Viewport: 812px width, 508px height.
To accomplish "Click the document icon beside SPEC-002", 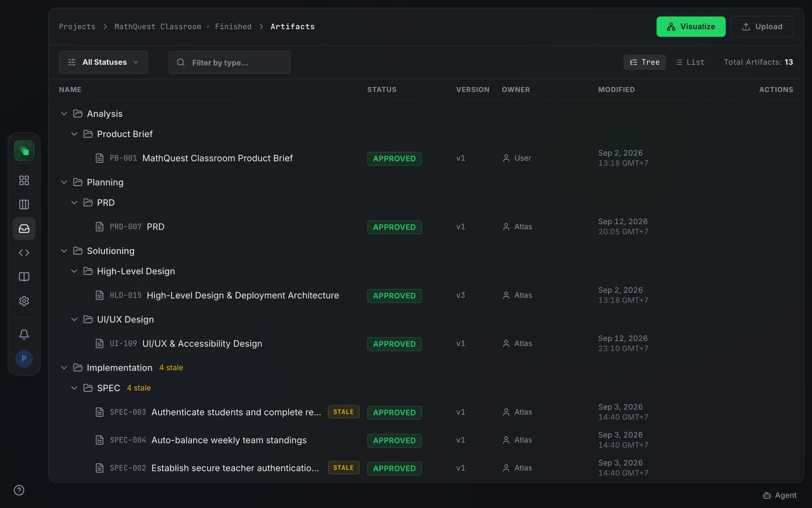I will click(99, 468).
